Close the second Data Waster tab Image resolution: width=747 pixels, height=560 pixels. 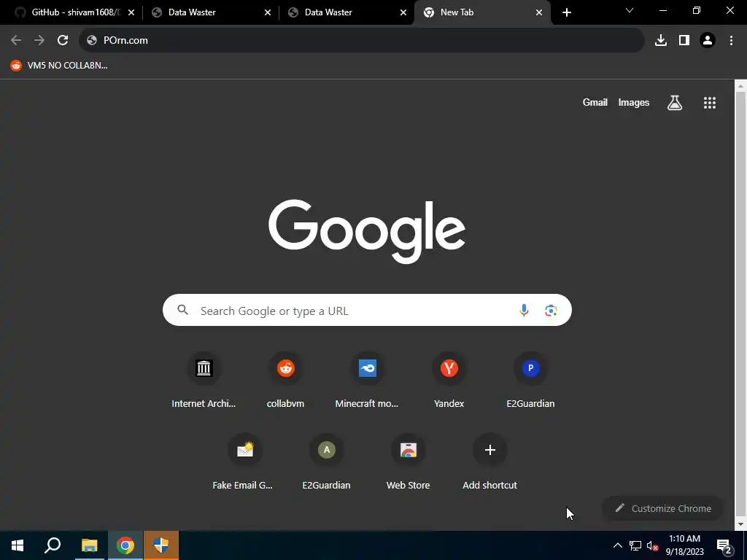[x=403, y=12]
